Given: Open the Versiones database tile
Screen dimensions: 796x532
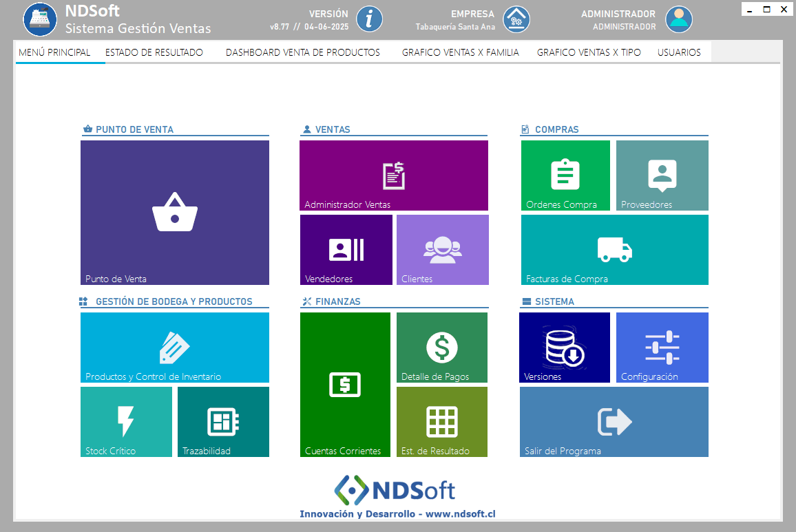Looking at the screenshot, I should click(x=565, y=348).
